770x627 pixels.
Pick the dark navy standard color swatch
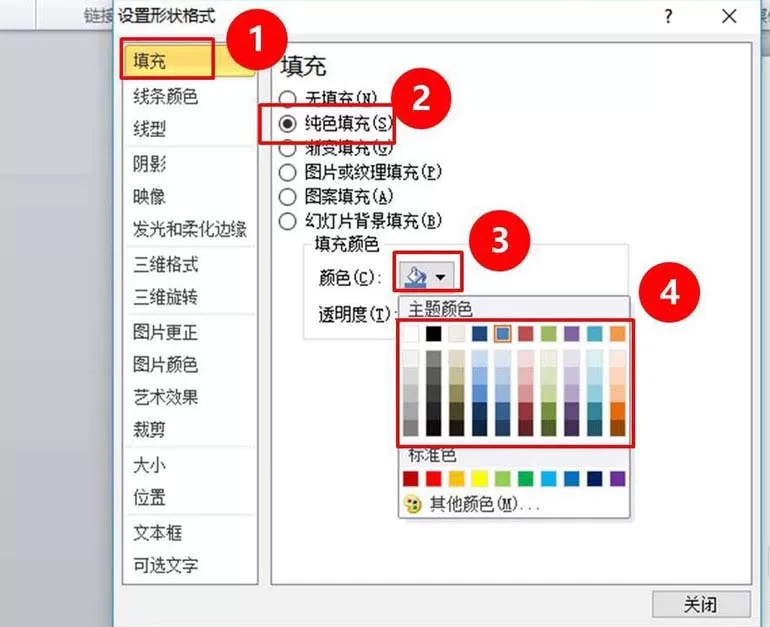click(x=595, y=478)
